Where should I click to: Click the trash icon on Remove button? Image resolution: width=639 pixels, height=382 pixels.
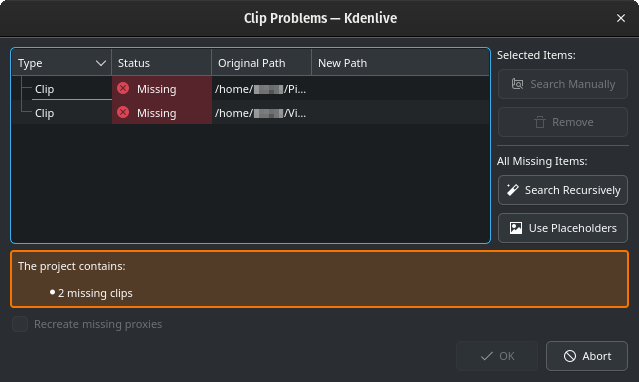pos(540,122)
